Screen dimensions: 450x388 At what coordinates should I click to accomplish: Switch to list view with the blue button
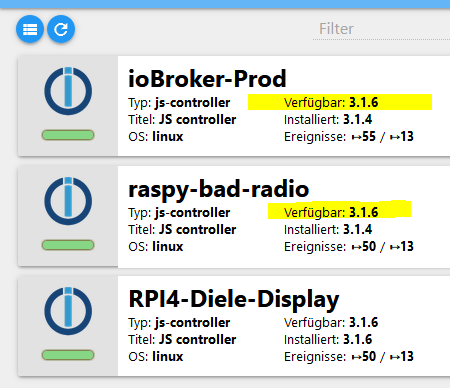30,29
